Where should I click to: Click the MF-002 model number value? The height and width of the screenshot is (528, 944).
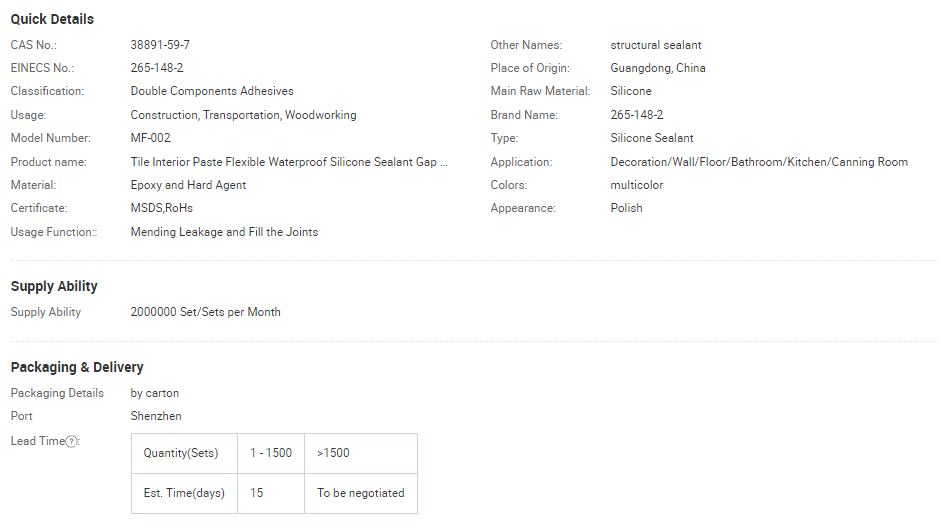[x=151, y=138]
